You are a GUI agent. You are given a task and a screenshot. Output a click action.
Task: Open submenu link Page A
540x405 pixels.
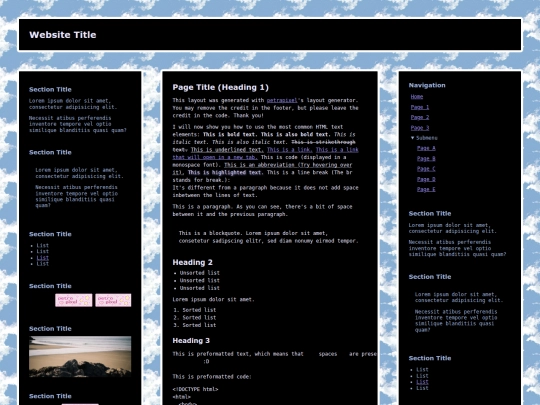[426, 148]
